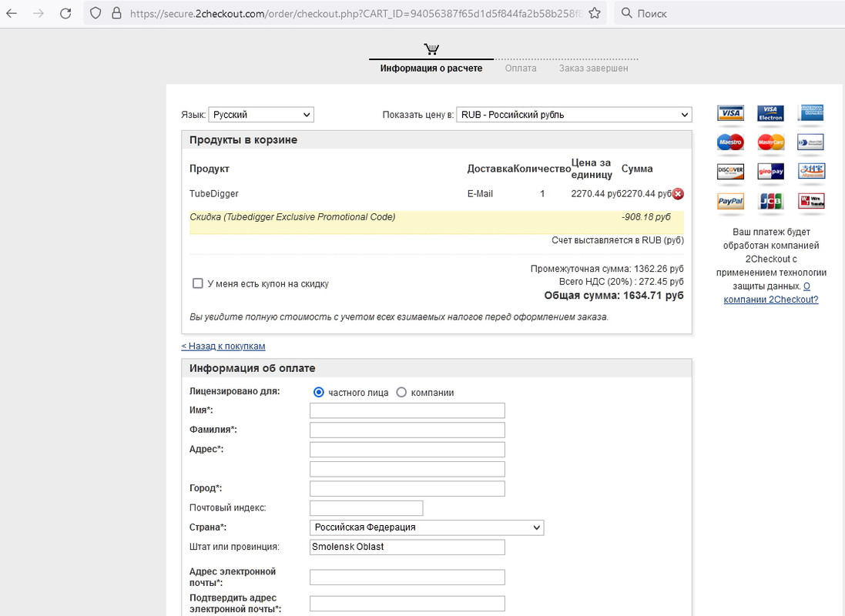Remove TubeDigger with the red X icon
This screenshot has height=616, width=845.
(x=678, y=194)
